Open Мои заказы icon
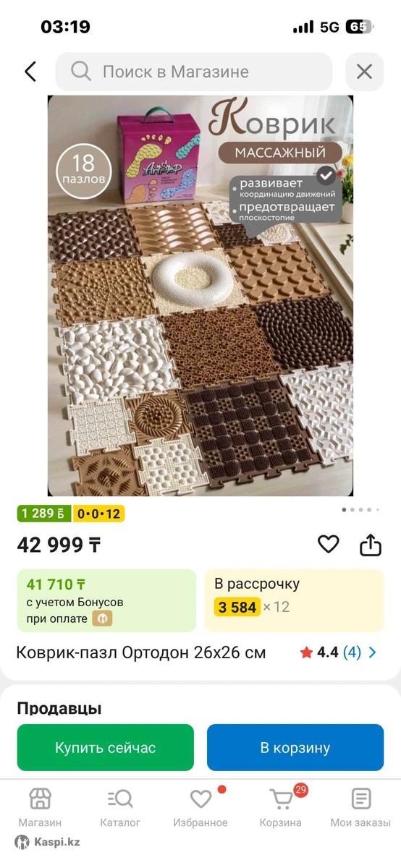 tap(360, 799)
